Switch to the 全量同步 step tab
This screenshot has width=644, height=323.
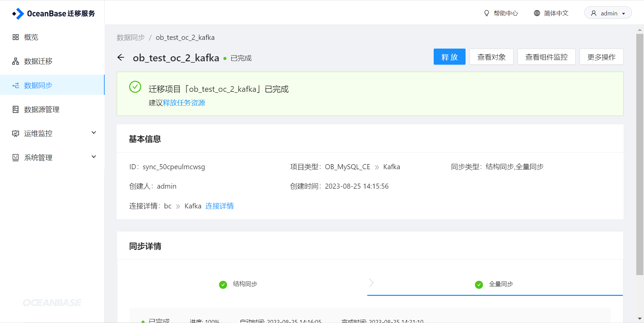click(x=501, y=284)
